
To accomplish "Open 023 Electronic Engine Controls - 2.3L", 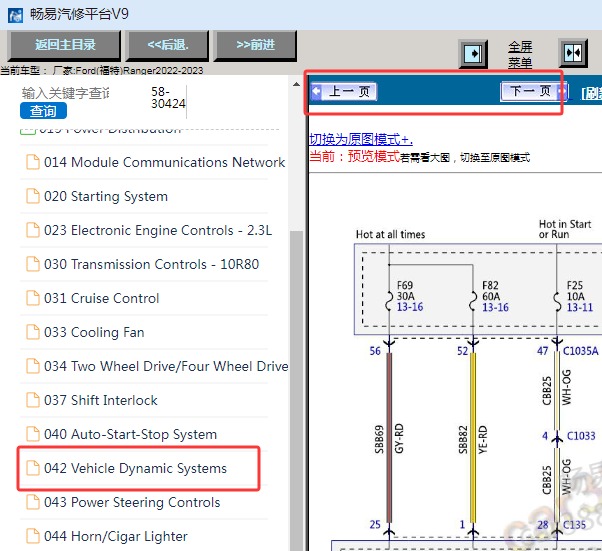I will coord(158,230).
